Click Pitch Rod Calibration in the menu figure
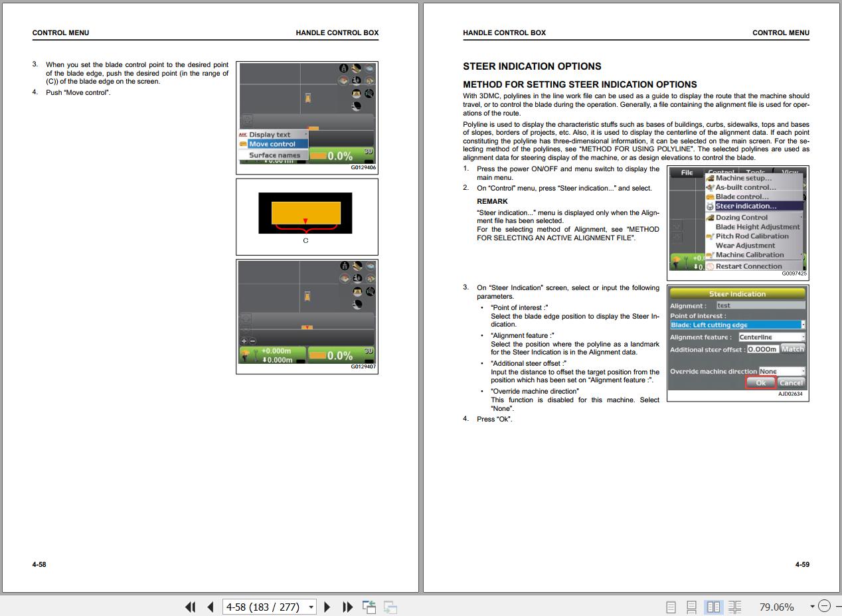This screenshot has width=842, height=616. (752, 236)
